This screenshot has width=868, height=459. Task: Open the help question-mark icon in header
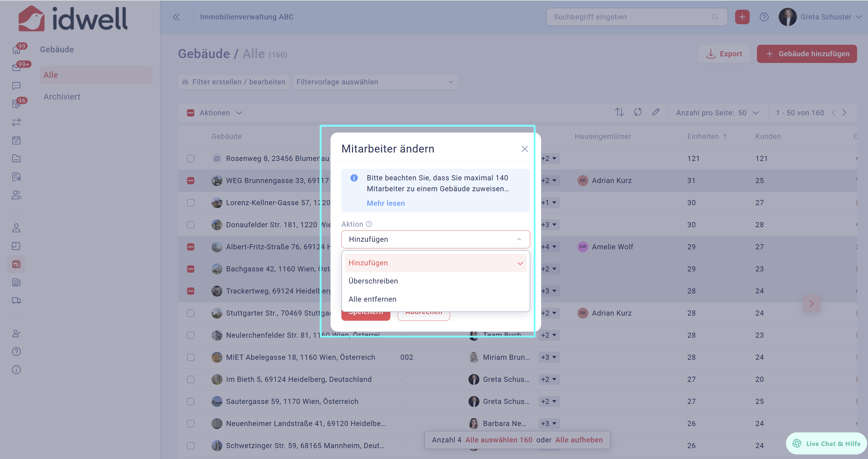(x=764, y=17)
